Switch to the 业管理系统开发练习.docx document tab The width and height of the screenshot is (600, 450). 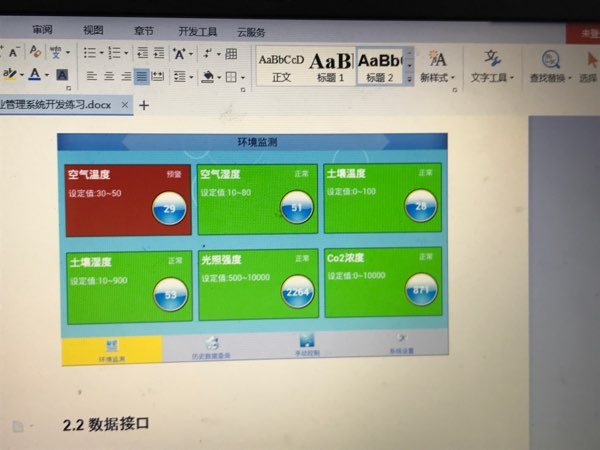point(56,104)
